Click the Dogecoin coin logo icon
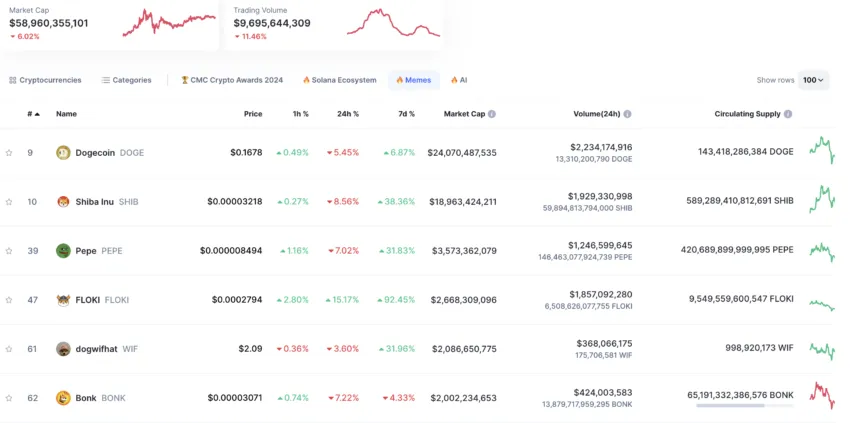Viewport: 850px width, 423px height. click(x=64, y=153)
